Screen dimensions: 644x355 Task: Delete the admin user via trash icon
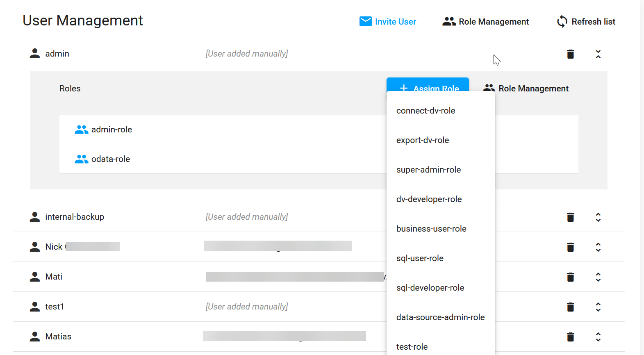[570, 54]
